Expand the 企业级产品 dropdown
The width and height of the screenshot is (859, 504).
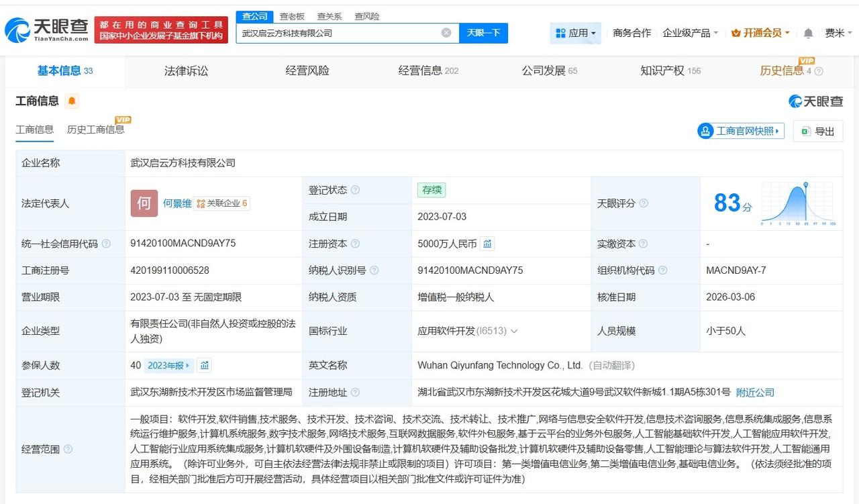click(x=690, y=33)
